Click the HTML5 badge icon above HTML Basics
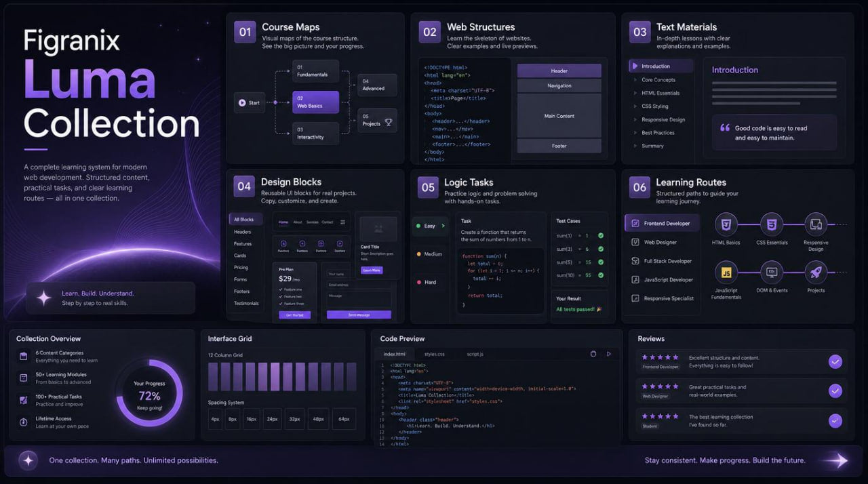The width and height of the screenshot is (868, 484). 726,224
